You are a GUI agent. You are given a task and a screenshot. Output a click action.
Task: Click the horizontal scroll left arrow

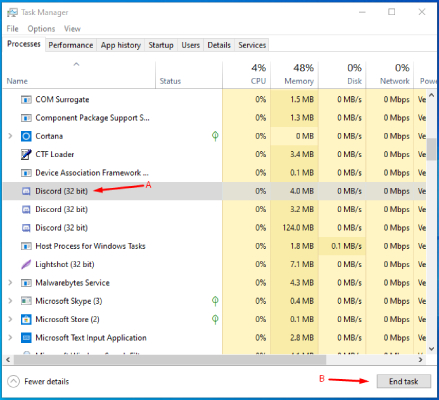click(8, 360)
